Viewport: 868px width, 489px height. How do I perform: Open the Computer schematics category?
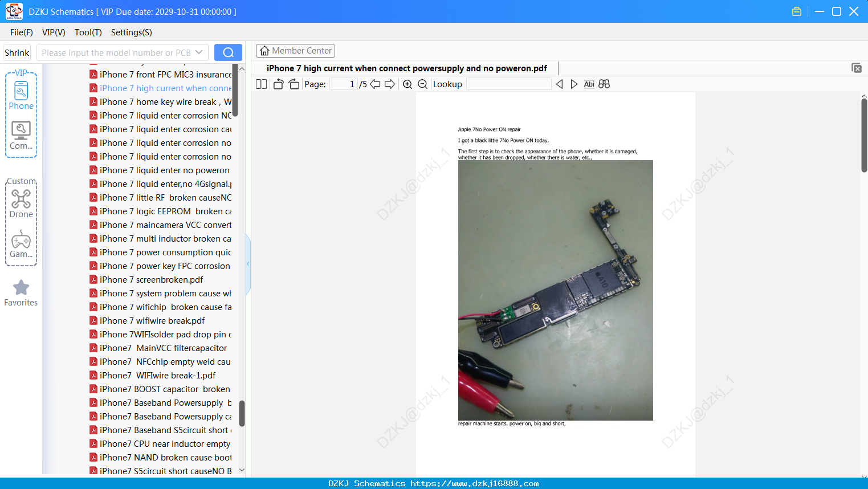[21, 136]
